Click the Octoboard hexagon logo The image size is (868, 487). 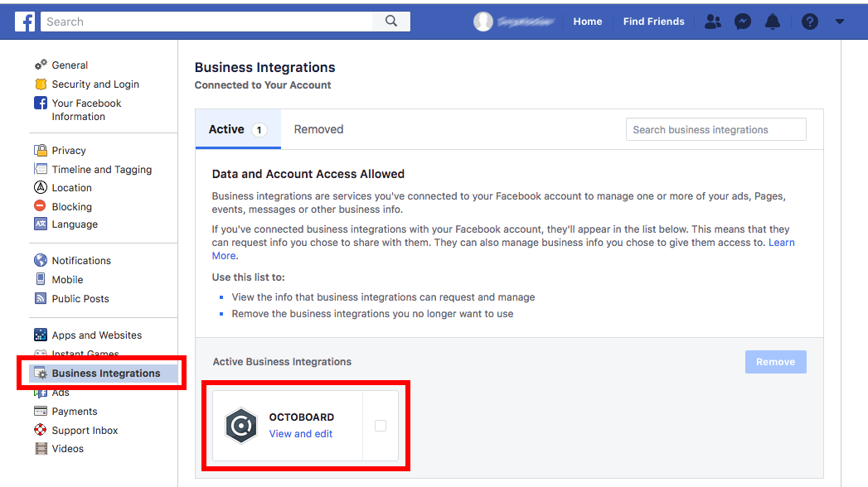(x=241, y=425)
